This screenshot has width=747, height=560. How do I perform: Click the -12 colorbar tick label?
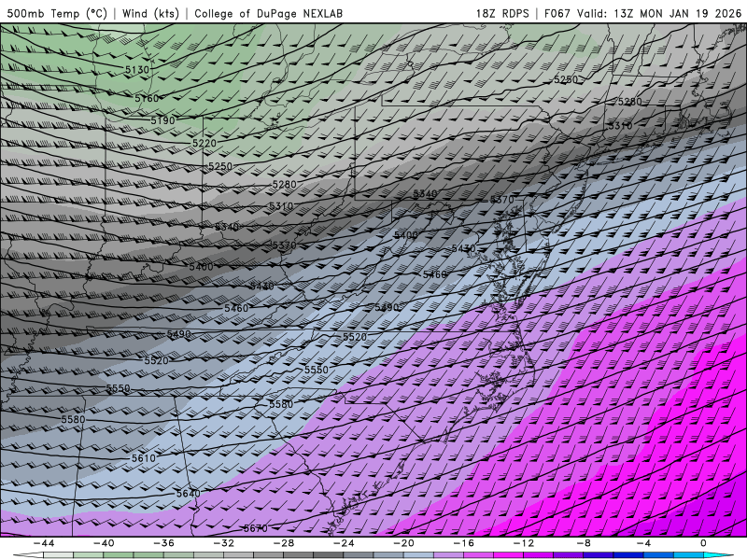click(x=524, y=543)
